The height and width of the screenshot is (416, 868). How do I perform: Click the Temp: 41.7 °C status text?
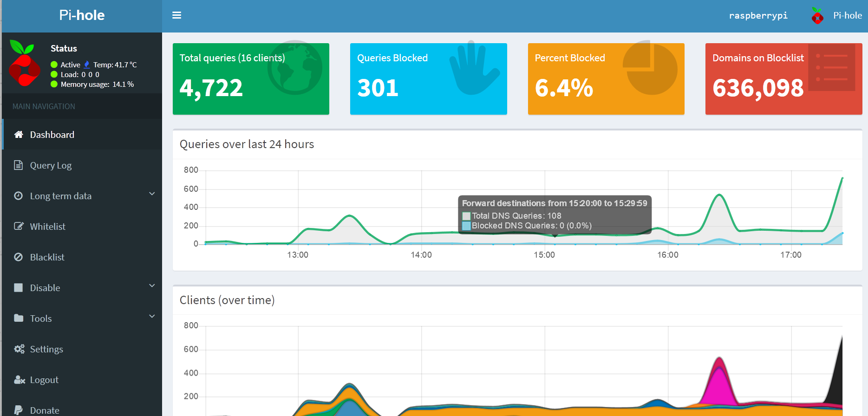point(115,65)
